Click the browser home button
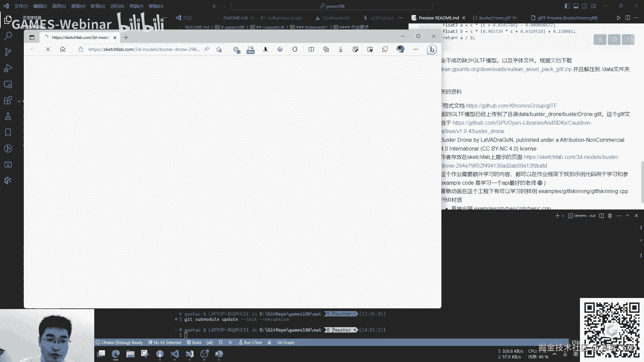The image size is (644, 362). tap(63, 49)
